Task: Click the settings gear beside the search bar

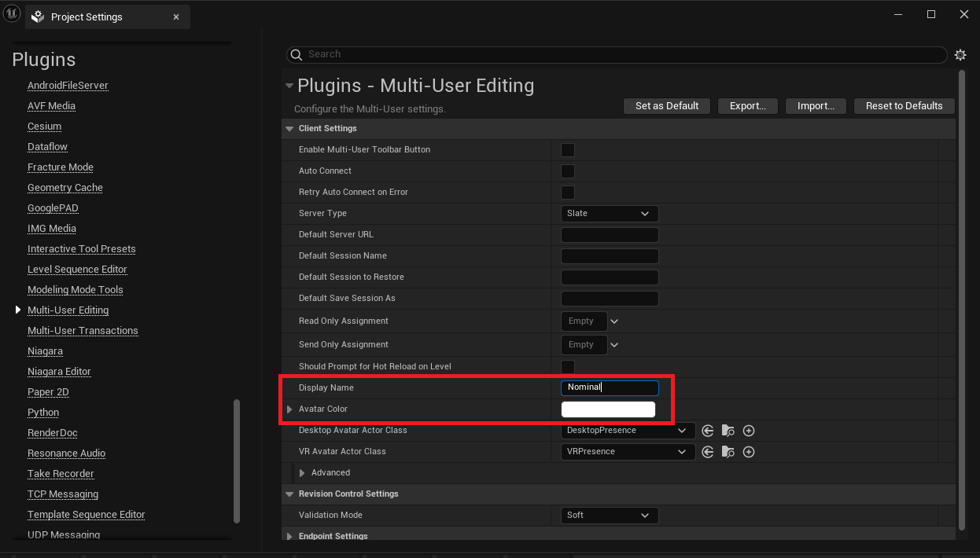Action: pyautogui.click(x=960, y=54)
